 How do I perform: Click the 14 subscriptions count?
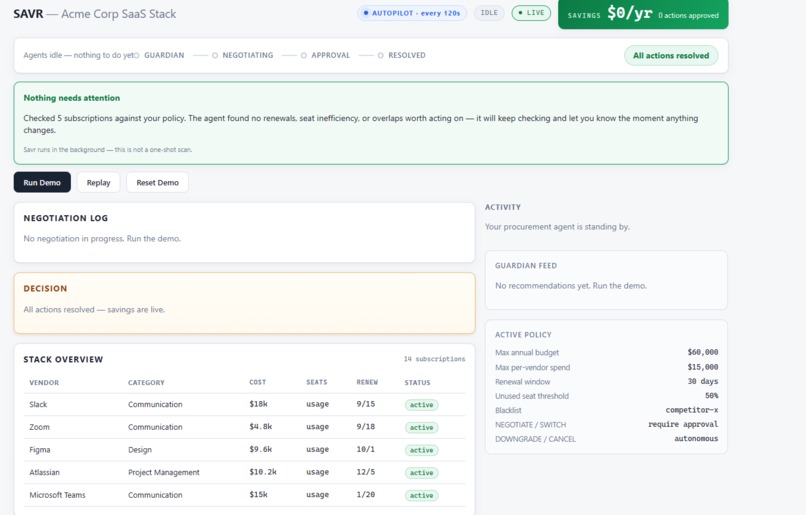point(434,359)
